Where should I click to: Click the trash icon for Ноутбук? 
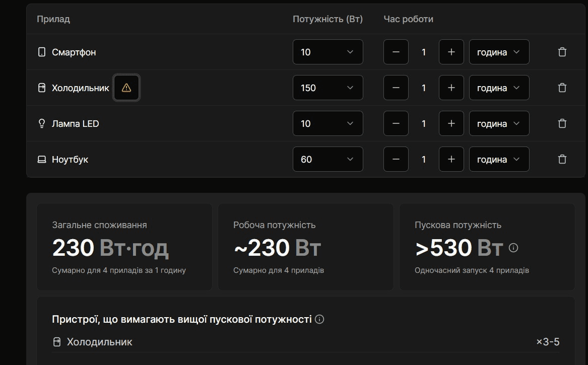point(562,159)
